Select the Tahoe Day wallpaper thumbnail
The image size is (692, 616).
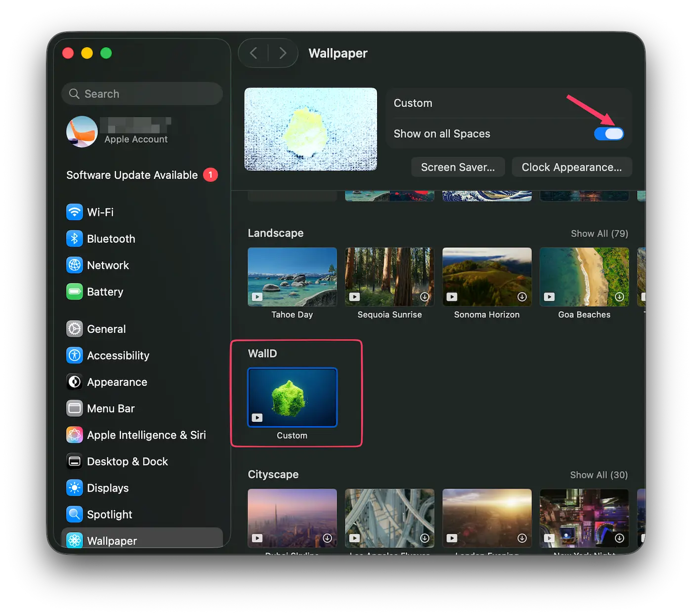tap(292, 277)
